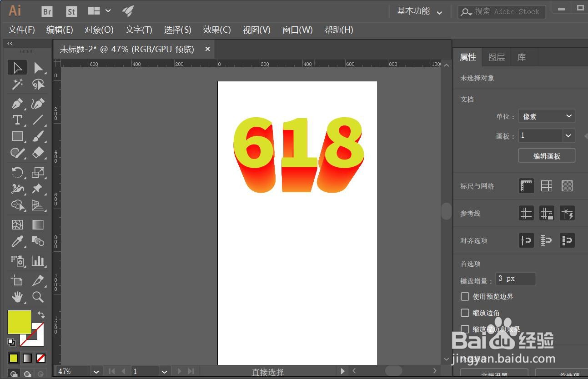This screenshot has height=379, width=588.
Task: Select the Eraser tool
Action: pyautogui.click(x=38, y=153)
